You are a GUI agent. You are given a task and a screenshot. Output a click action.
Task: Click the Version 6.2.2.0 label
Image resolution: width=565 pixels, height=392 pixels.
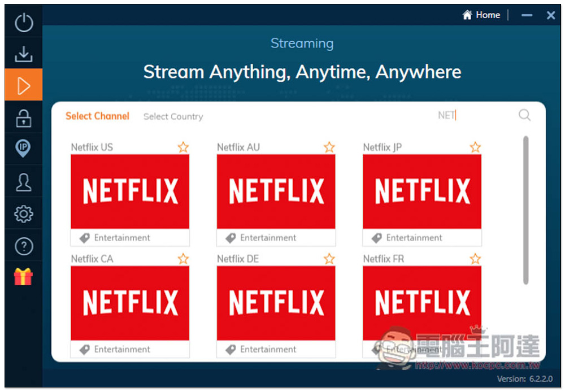pos(525,378)
